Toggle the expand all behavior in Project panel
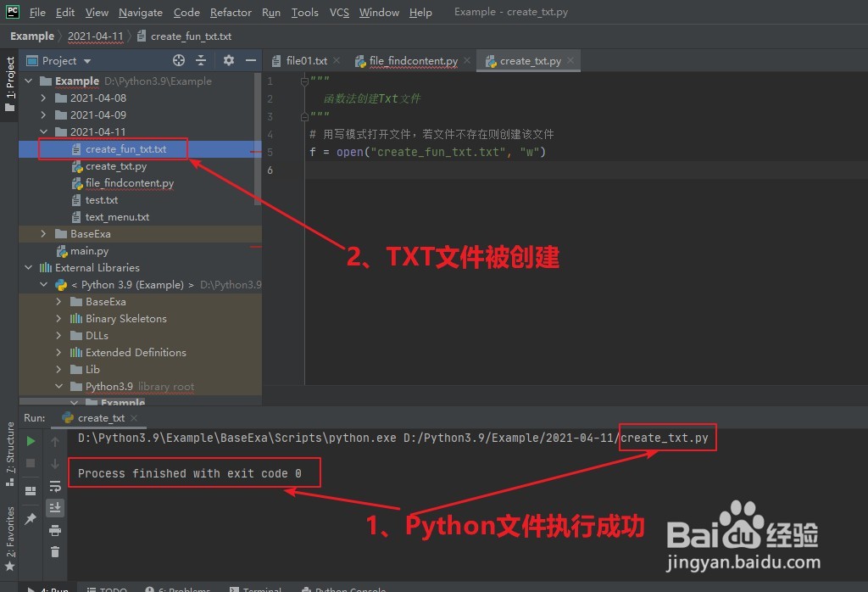 pos(202,60)
